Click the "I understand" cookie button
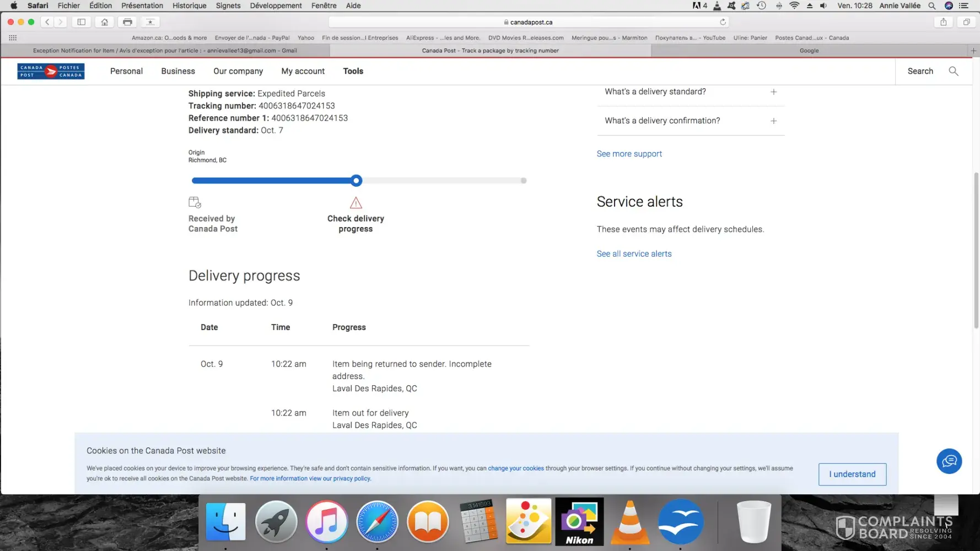 [852, 474]
